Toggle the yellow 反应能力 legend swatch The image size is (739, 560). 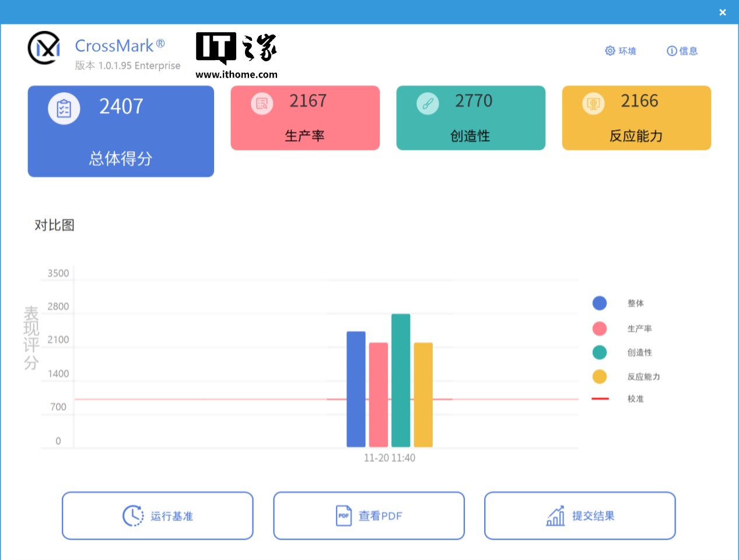pos(600,377)
